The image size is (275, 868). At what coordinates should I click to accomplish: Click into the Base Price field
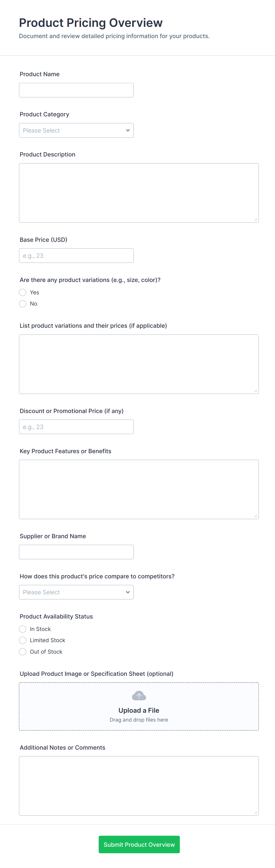pyautogui.click(x=76, y=255)
